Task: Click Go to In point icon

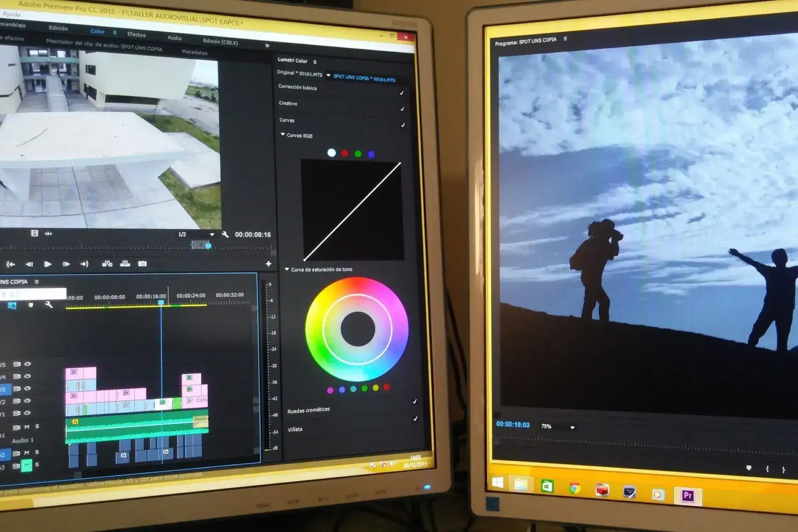Action: pyautogui.click(x=10, y=264)
